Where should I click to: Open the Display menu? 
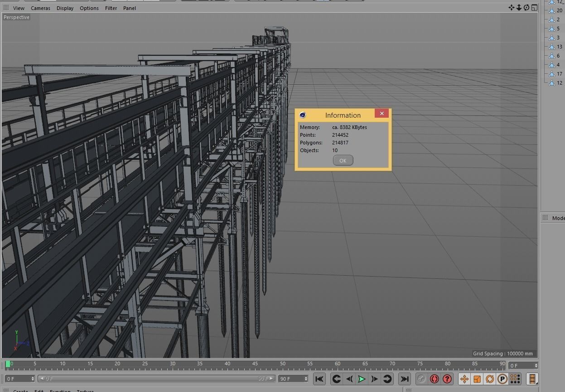65,8
